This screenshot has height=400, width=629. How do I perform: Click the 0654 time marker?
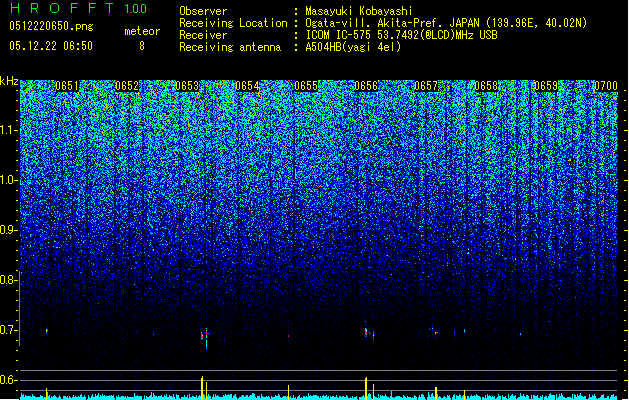247,86
